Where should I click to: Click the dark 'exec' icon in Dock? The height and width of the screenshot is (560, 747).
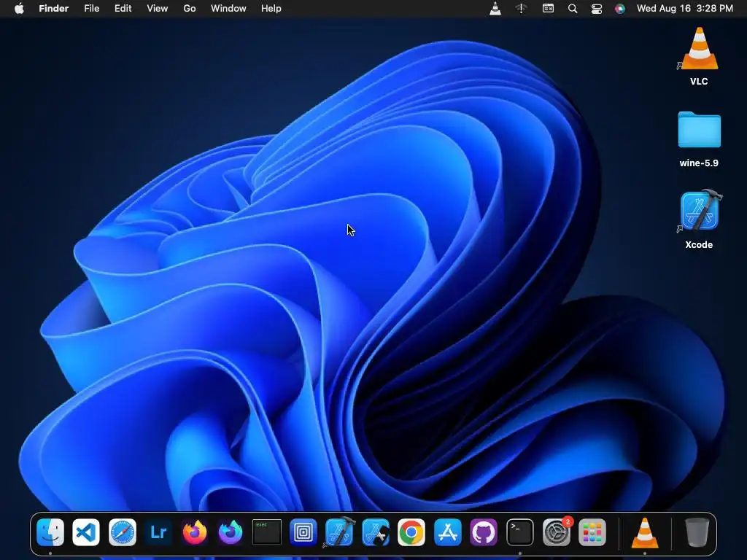pos(267,532)
